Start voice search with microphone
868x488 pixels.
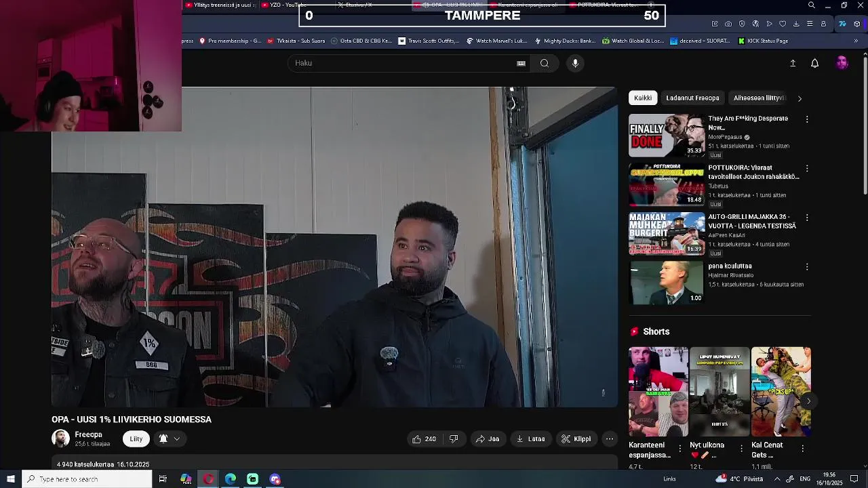click(575, 63)
